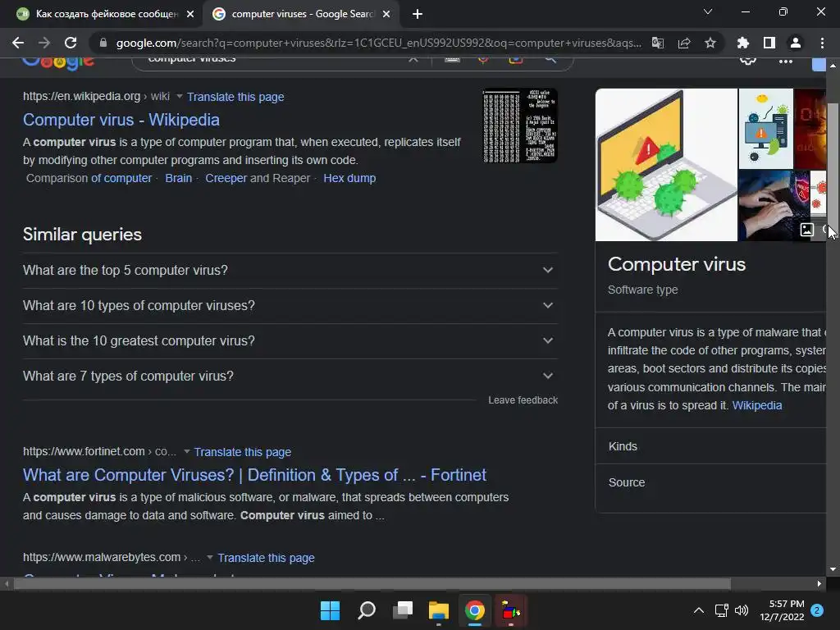The width and height of the screenshot is (840, 630).
Task: Open 'Comparison of computer' sitelink
Action: pyautogui.click(x=121, y=178)
